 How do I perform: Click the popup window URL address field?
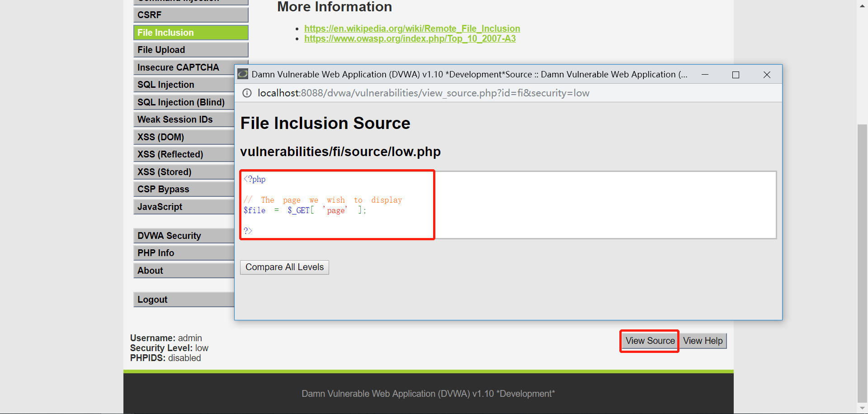click(423, 93)
